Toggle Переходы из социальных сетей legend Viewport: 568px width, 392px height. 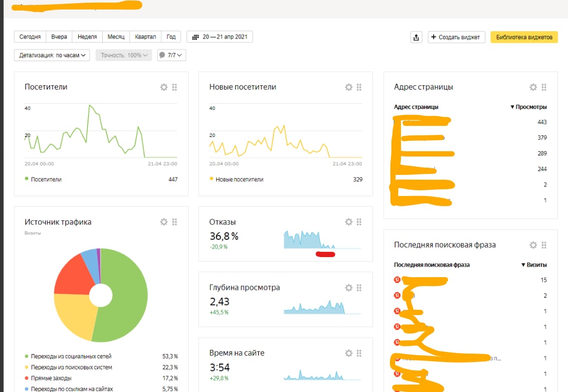[68, 356]
